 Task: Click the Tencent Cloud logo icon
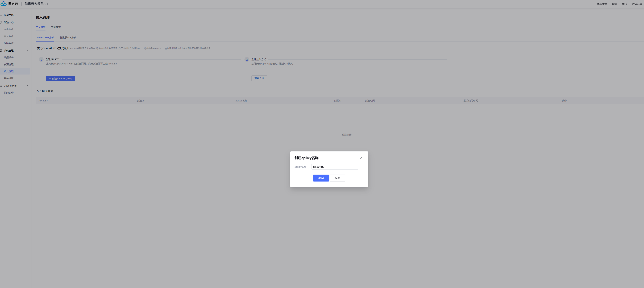3,4
